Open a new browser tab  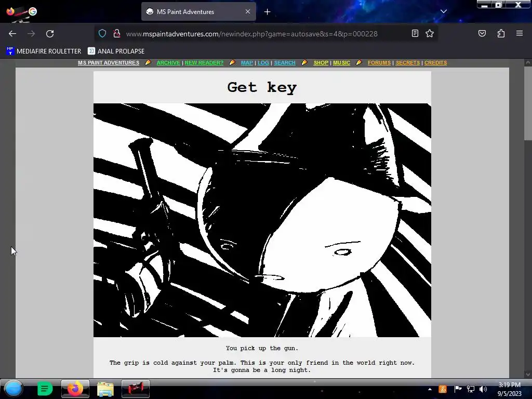(268, 12)
